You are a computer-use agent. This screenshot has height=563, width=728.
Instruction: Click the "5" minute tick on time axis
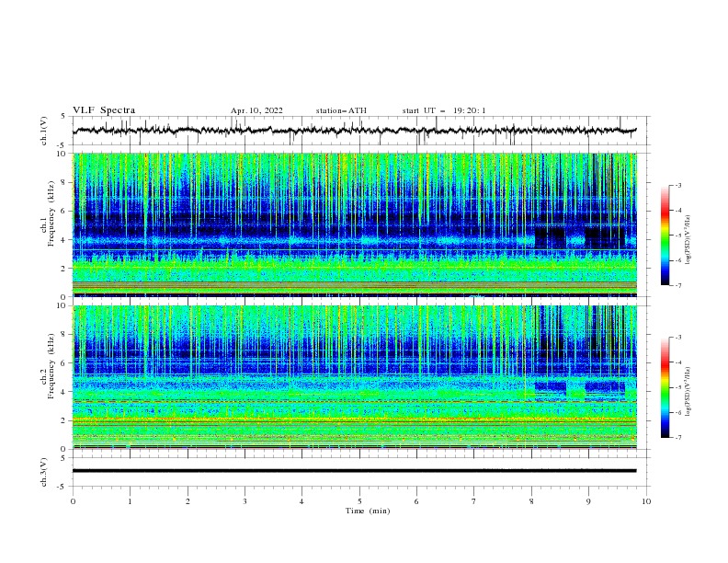tap(359, 501)
